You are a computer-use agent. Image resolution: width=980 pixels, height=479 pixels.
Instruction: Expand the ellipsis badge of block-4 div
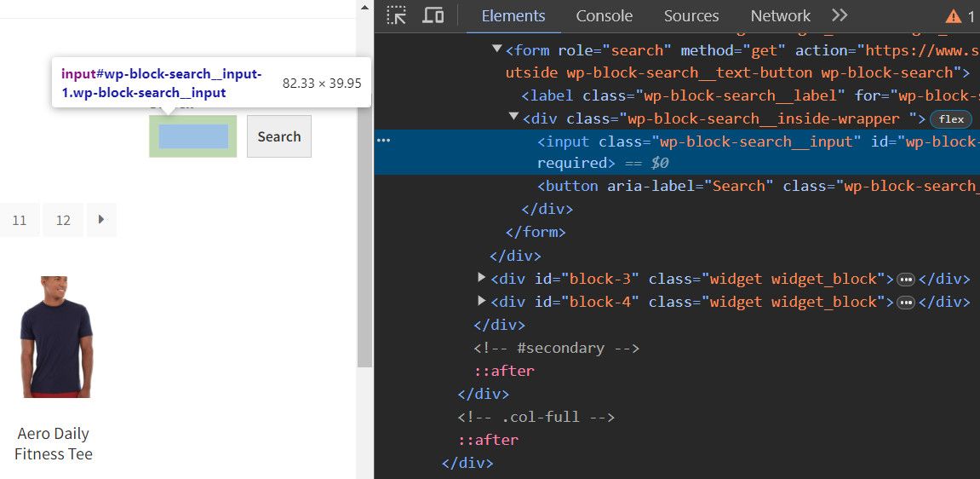pos(906,303)
